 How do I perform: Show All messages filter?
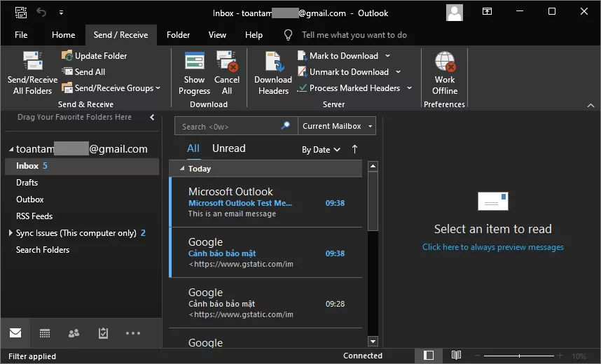click(x=193, y=148)
